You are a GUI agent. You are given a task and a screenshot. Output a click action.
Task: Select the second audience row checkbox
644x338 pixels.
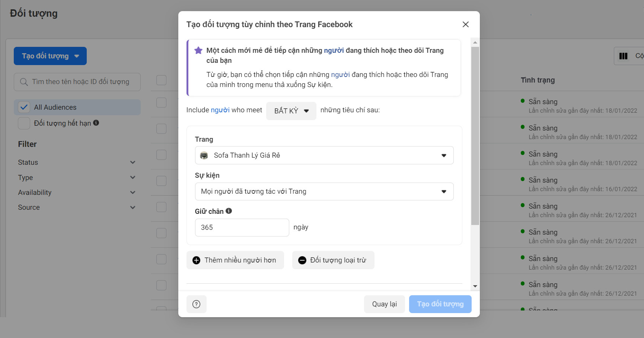tap(161, 129)
